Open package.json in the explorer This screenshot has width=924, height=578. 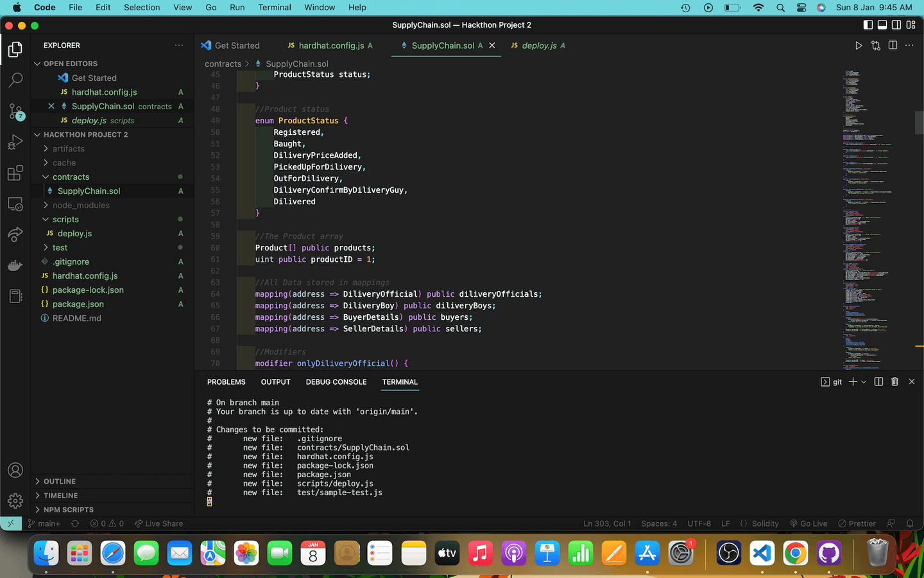tap(78, 304)
